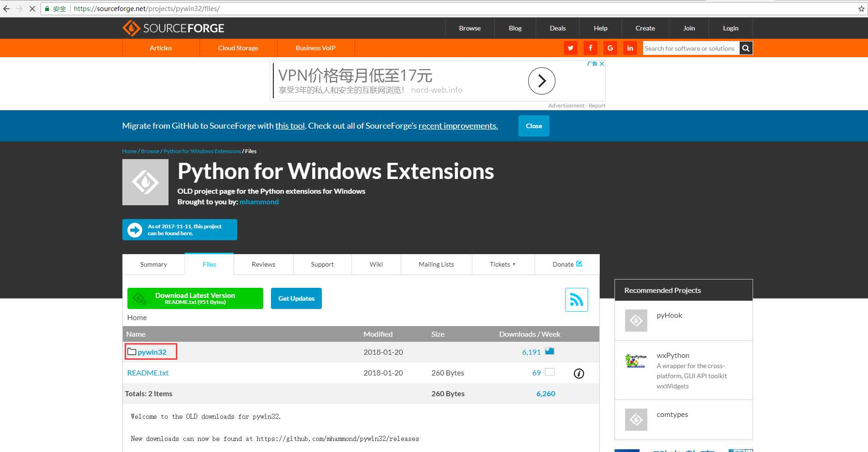This screenshot has width=868, height=452.
Task: Open the Facebook social icon
Action: (x=591, y=48)
